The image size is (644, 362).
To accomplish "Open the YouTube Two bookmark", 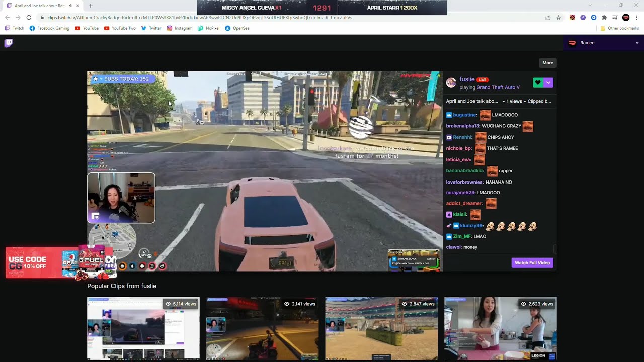I will click(120, 28).
